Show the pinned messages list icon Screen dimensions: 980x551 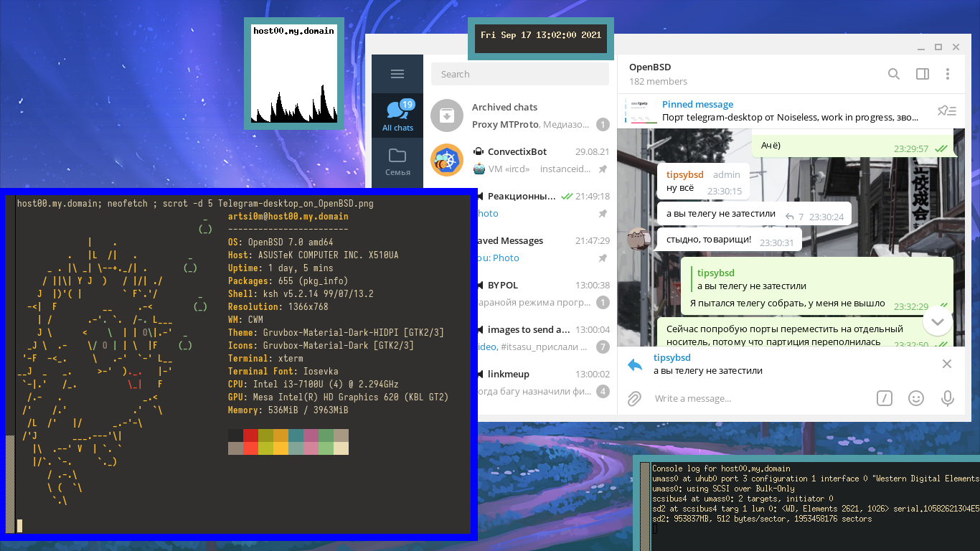coord(947,110)
